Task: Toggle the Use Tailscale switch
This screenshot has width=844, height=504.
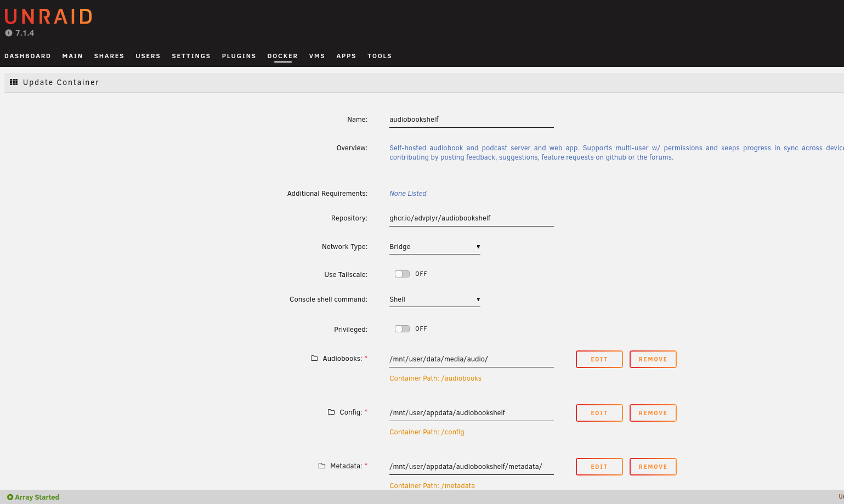Action: [x=402, y=274]
